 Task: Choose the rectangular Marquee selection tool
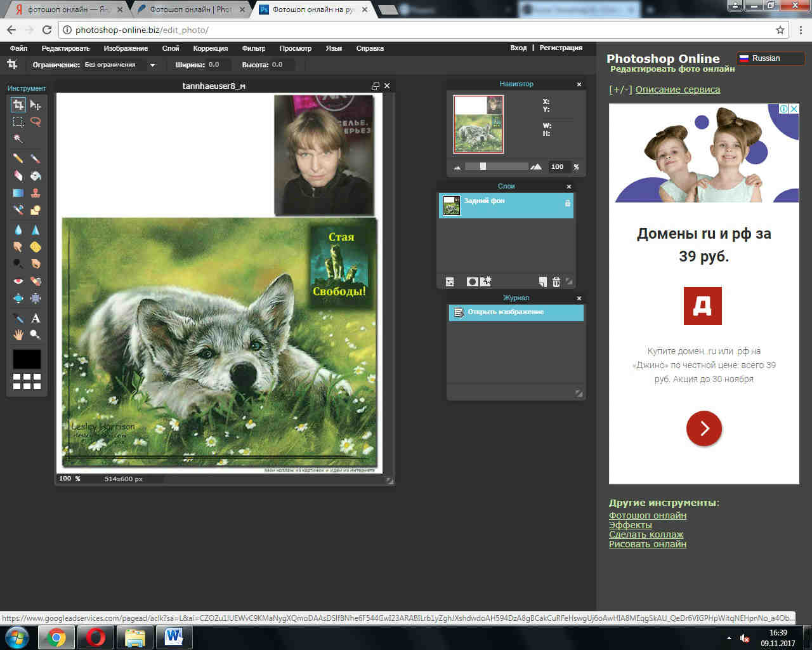point(18,122)
